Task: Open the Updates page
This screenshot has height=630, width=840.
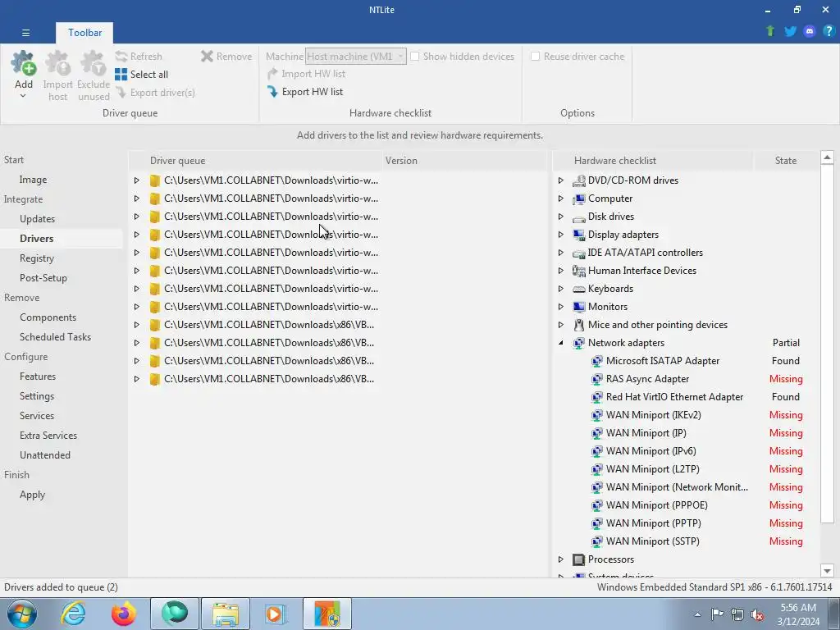Action: [x=37, y=218]
